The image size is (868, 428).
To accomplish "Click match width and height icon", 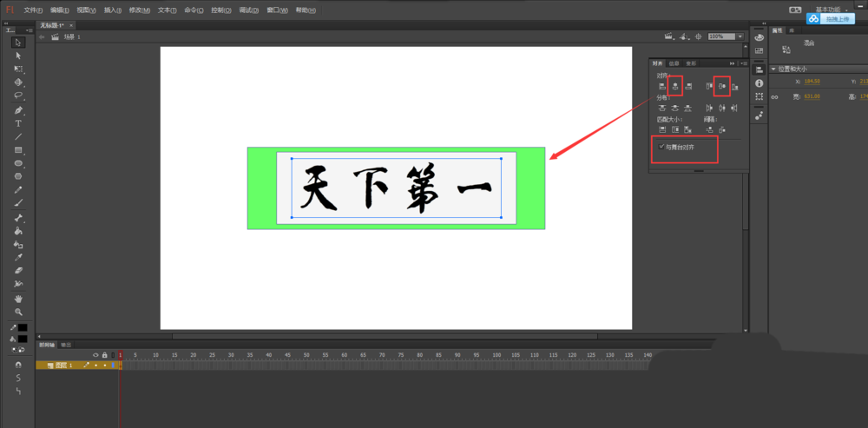I will tap(688, 129).
